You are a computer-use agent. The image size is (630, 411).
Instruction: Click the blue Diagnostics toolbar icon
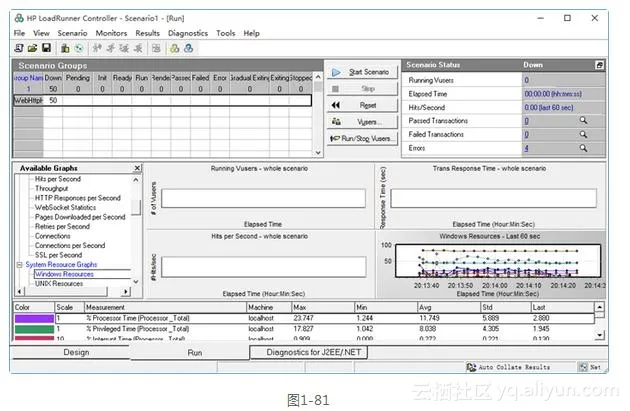point(188,48)
